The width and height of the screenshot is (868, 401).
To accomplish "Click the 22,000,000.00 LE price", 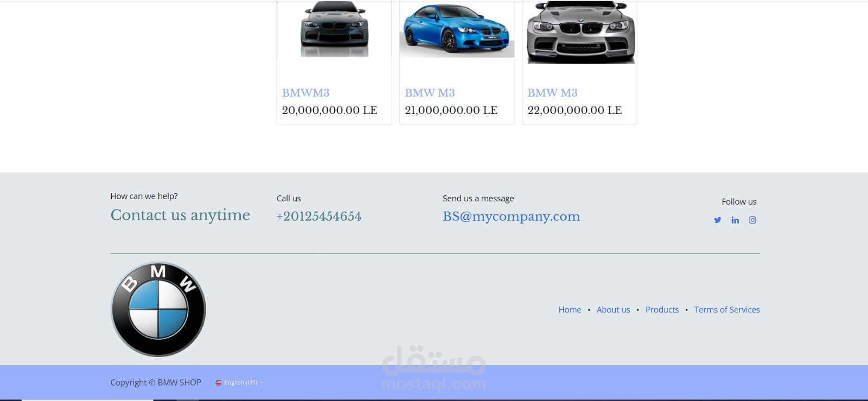I will [575, 110].
